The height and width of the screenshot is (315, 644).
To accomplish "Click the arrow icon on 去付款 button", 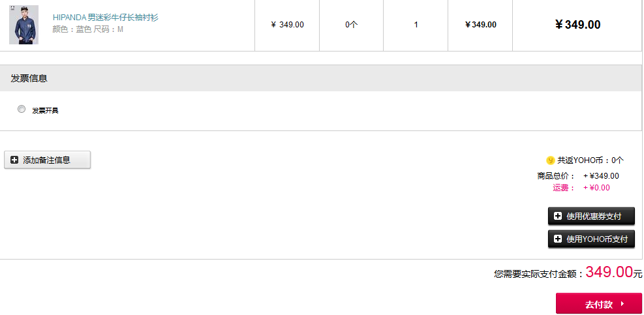I will [622, 305].
